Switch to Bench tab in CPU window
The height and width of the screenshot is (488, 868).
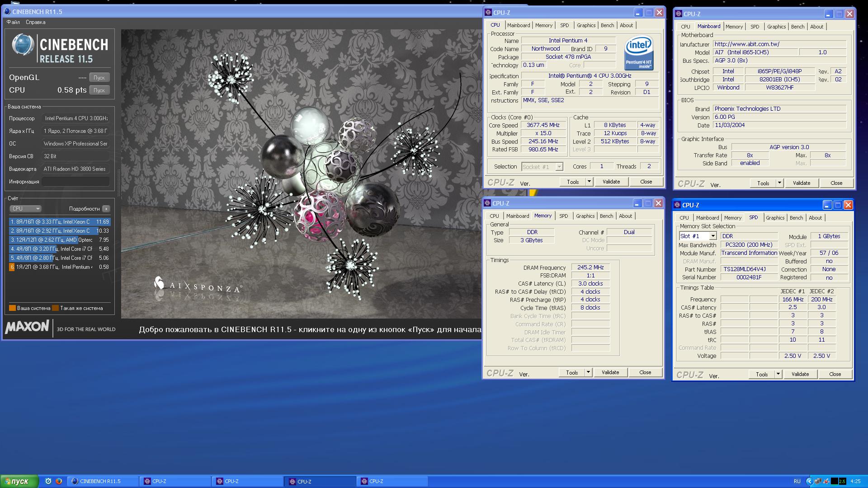coord(607,25)
